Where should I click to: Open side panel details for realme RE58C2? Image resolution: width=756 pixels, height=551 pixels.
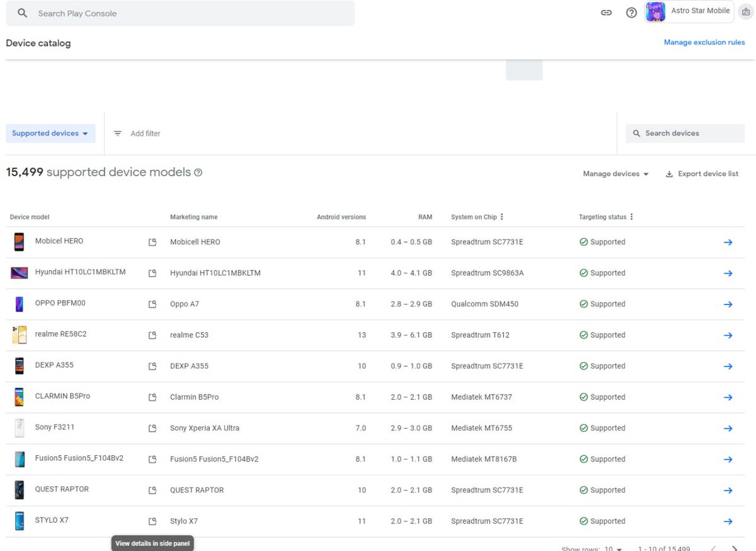pos(152,335)
